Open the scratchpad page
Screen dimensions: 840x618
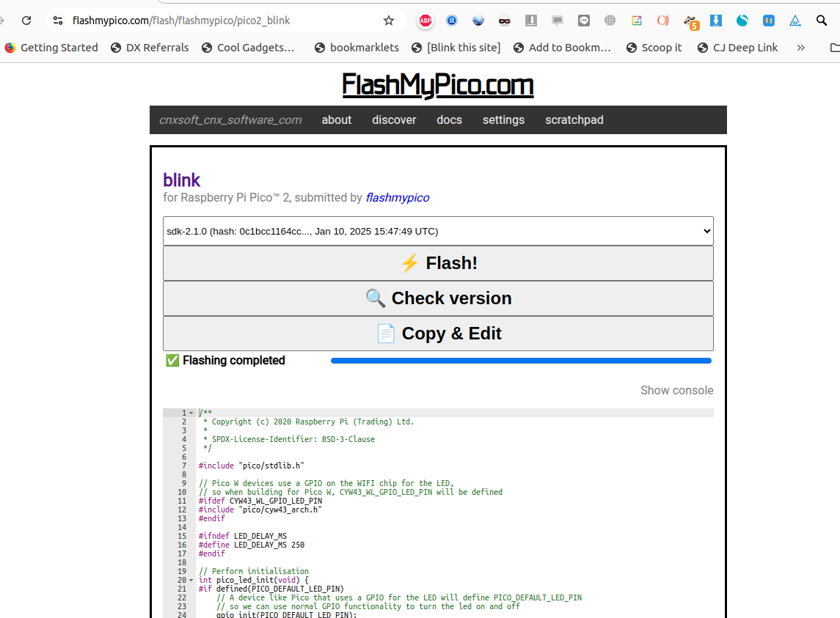click(574, 120)
